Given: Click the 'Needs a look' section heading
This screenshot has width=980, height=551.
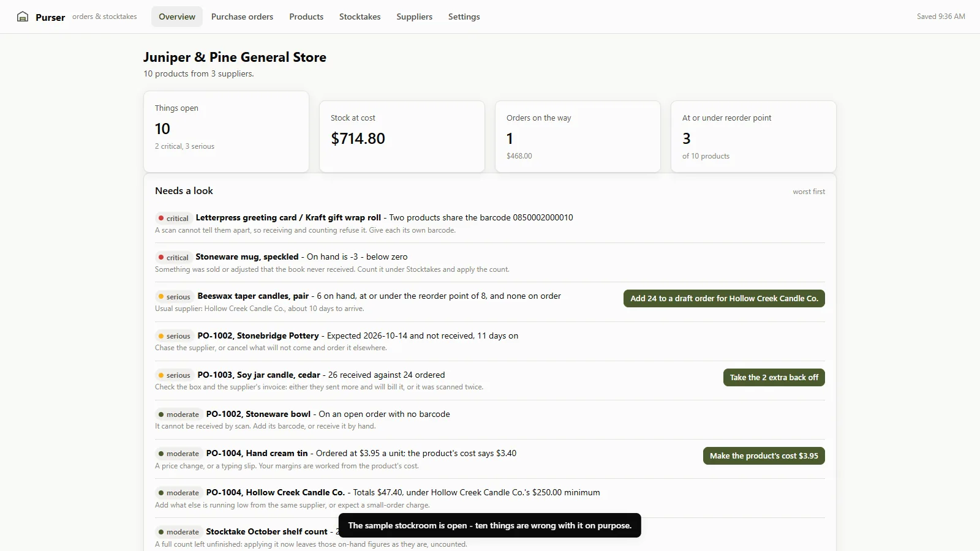Looking at the screenshot, I should pos(184,191).
